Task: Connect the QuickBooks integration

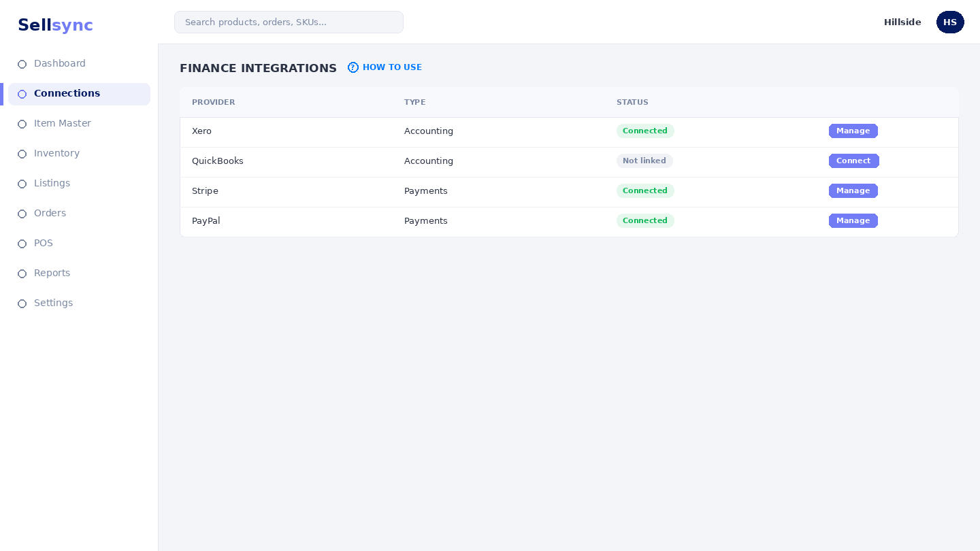Action: click(854, 161)
